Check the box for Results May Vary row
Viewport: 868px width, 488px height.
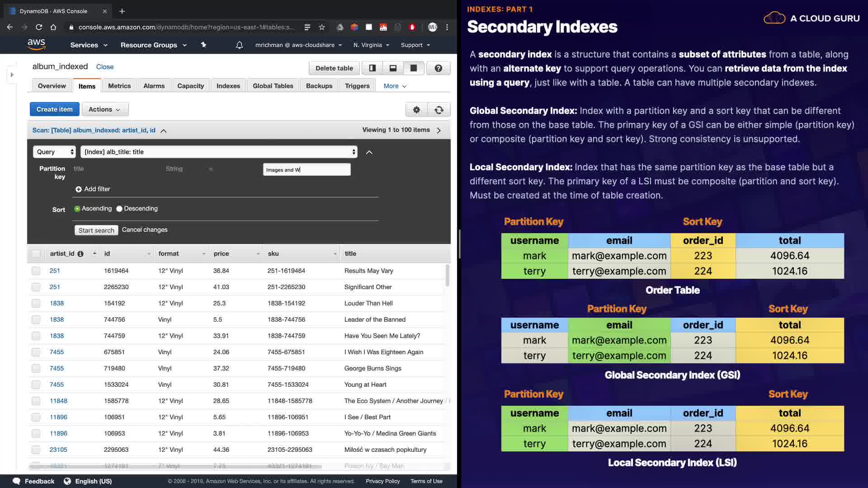[x=36, y=271]
